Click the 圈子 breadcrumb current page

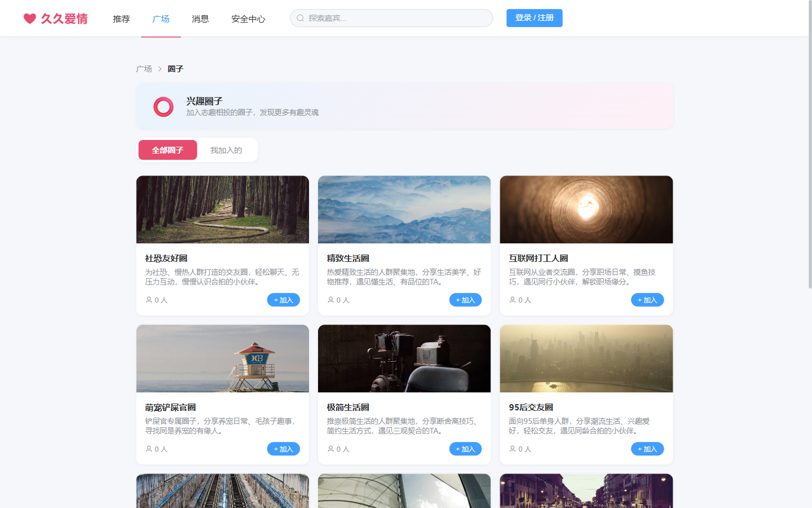click(175, 69)
